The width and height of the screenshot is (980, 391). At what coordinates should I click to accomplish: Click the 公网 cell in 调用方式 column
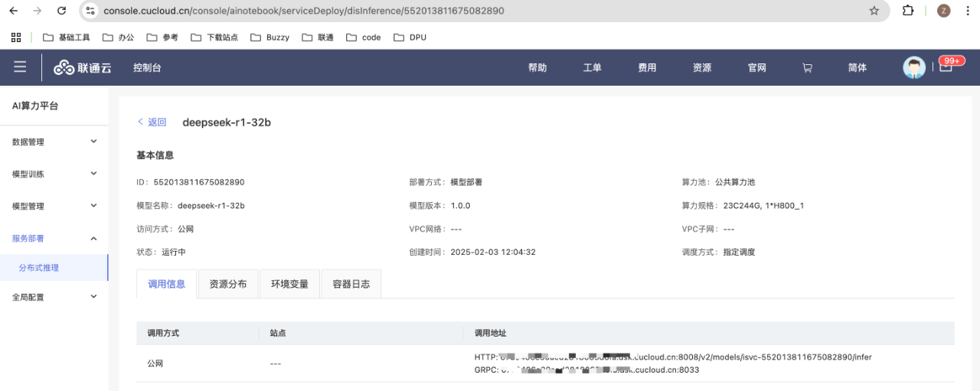pos(155,363)
